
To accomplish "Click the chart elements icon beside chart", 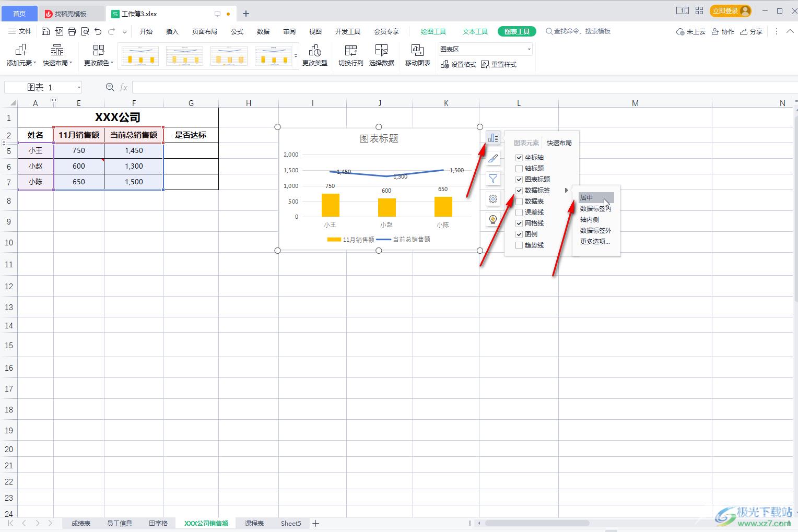I will coord(493,138).
